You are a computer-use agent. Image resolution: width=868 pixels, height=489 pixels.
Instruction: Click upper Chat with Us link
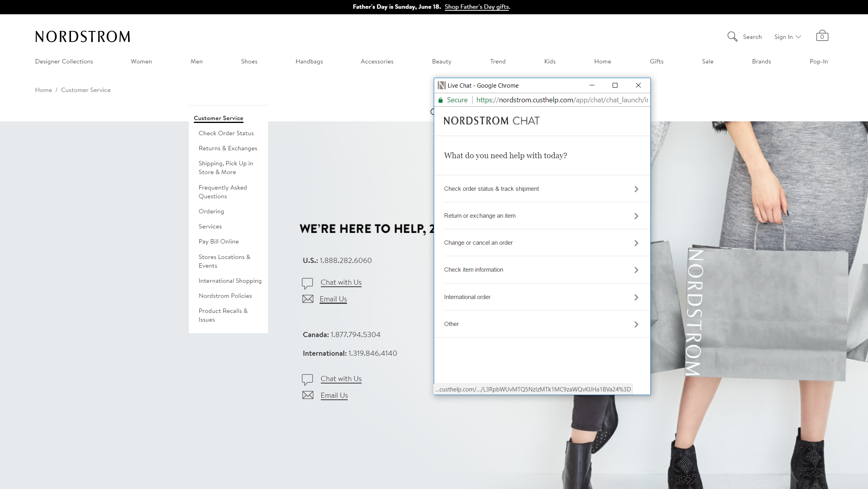coord(341,282)
